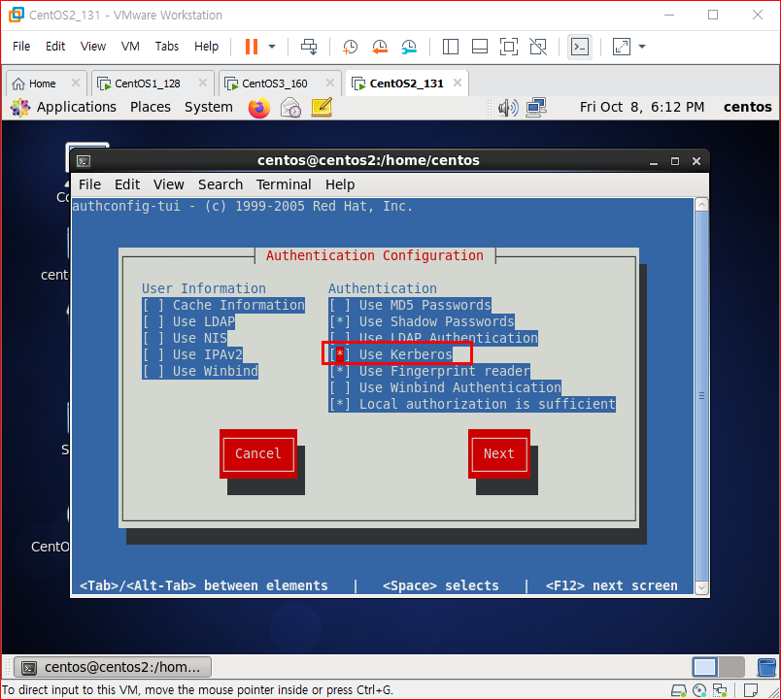Toggle the VMware library sidebar view
Image resolution: width=781 pixels, height=700 pixels.
451,47
